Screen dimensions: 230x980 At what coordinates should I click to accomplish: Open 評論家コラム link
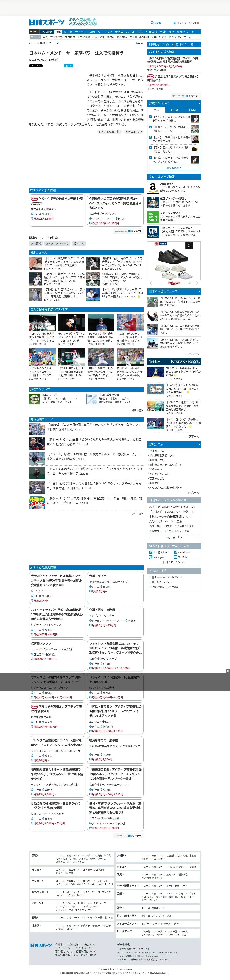[157, 451]
